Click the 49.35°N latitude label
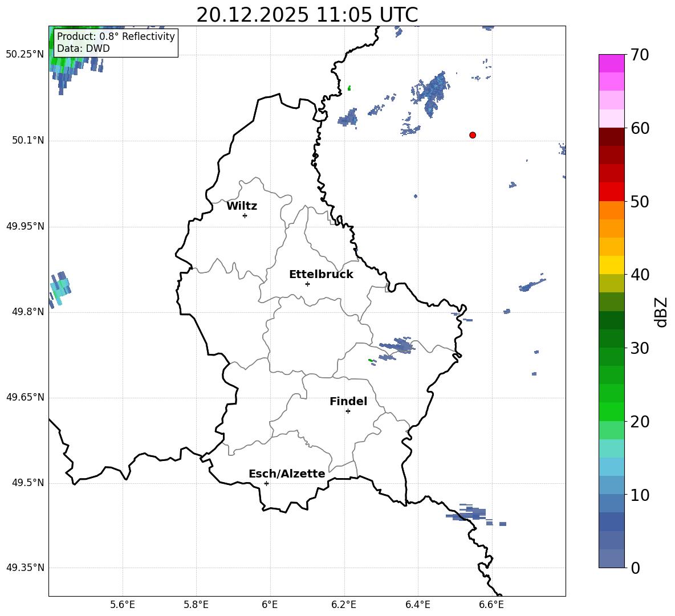Screen dimensions: 675x616 (x=25, y=568)
